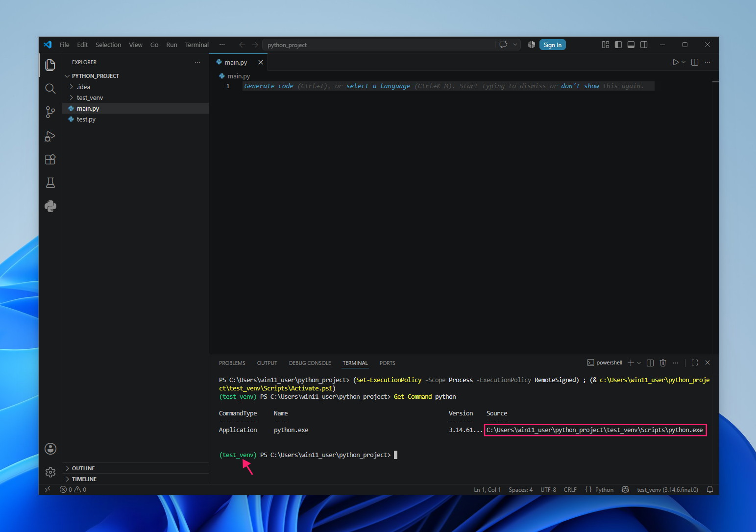This screenshot has height=532, width=756.
Task: Open the File menu
Action: [65, 45]
